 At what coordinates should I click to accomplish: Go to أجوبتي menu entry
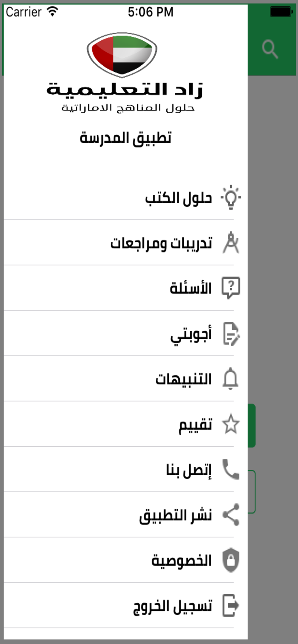tap(119, 334)
